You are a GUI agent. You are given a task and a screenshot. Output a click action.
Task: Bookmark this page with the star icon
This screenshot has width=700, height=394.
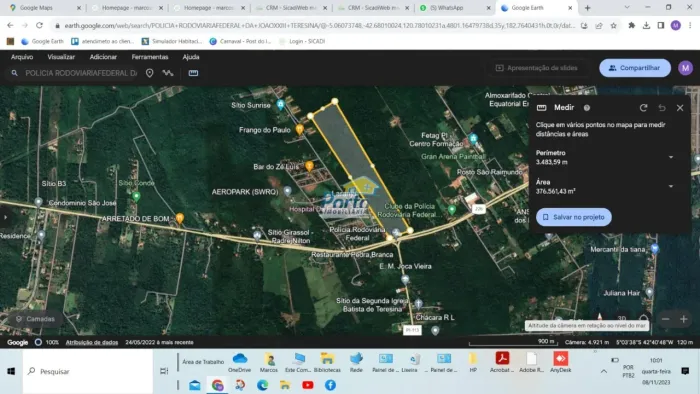coord(613,25)
